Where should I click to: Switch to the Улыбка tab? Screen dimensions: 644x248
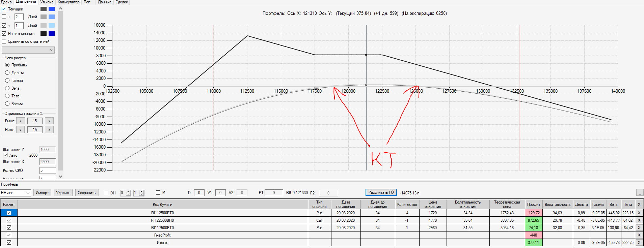(47, 2)
